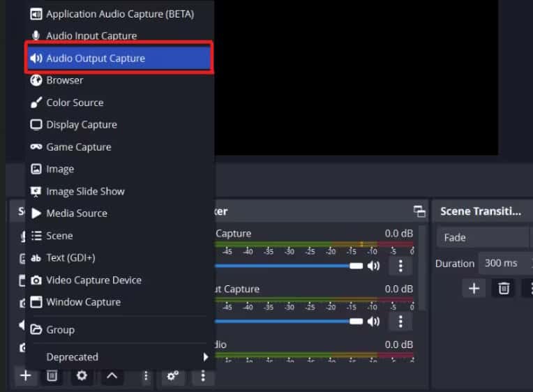The image size is (533, 392).
Task: Click the speaker icon beside Audio Output Capture
Action: [36, 58]
